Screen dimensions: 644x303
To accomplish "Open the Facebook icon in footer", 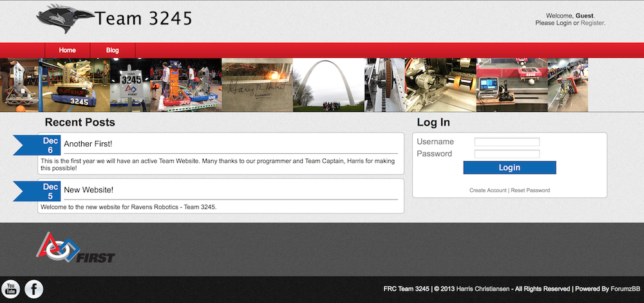I will tap(33, 289).
